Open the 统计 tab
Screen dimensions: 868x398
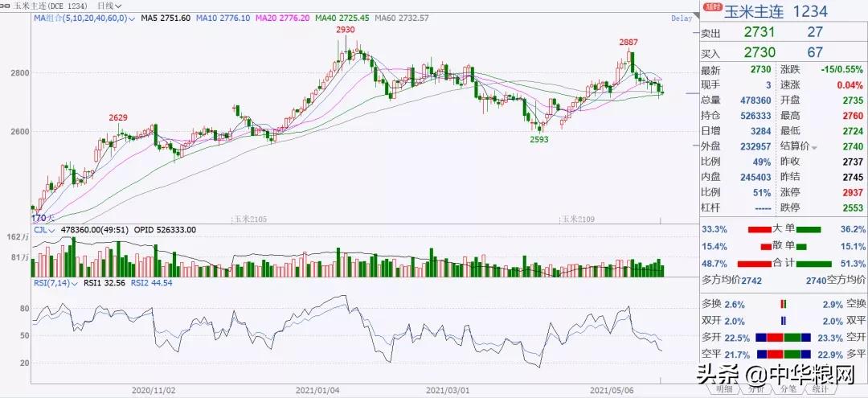[x=819, y=389]
